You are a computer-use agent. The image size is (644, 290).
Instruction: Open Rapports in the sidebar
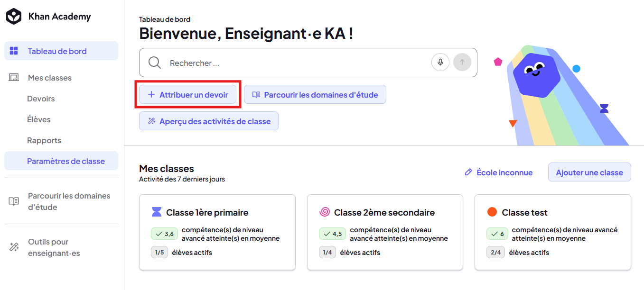(44, 140)
